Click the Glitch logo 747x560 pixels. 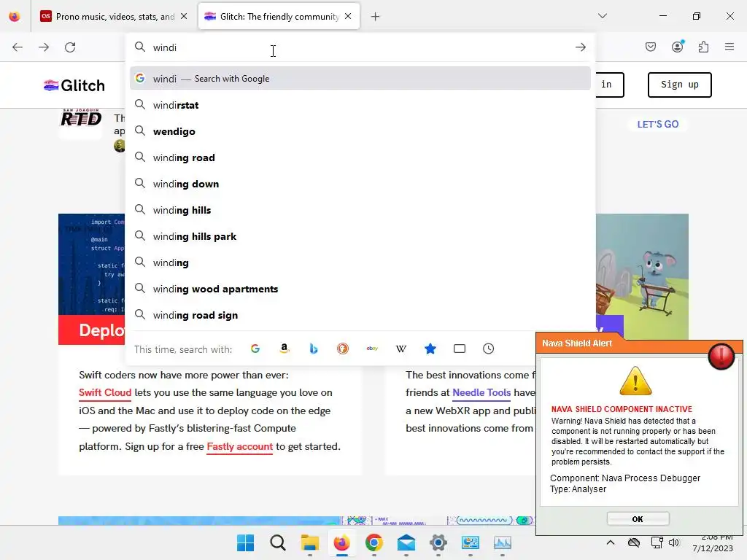[74, 85]
